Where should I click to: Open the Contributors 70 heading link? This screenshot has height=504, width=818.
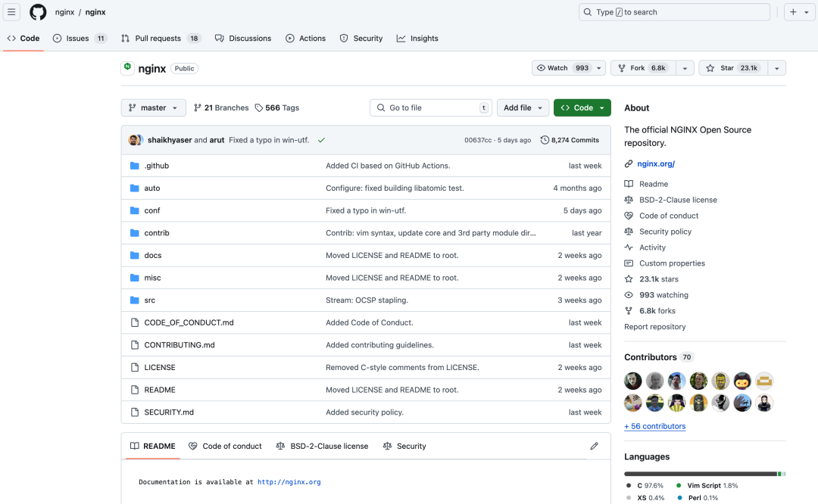[x=658, y=357]
